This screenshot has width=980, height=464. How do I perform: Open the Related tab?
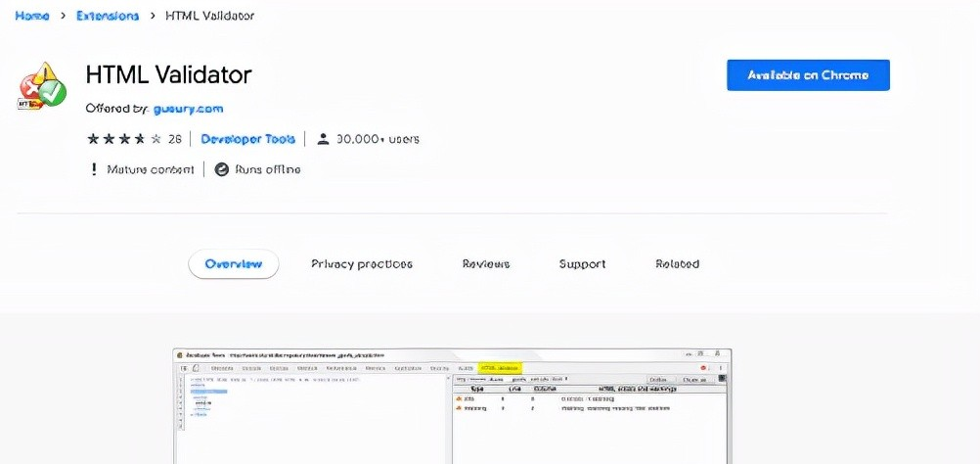pyautogui.click(x=677, y=264)
